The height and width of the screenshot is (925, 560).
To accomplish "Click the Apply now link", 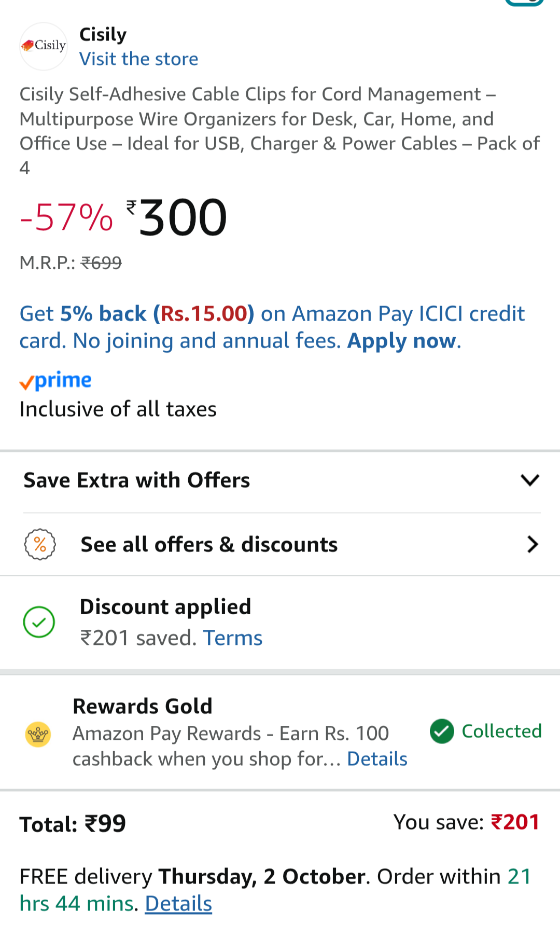I will [x=403, y=341].
